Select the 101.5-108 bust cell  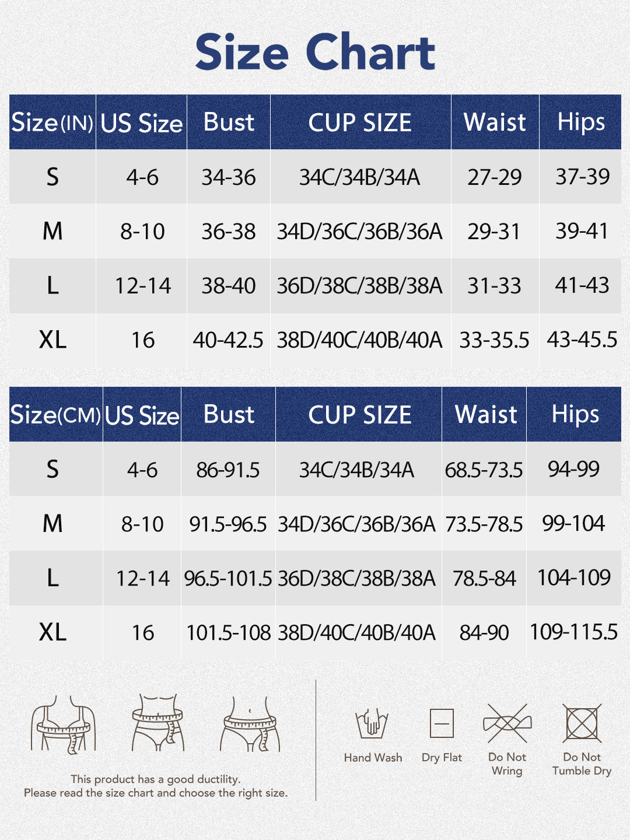(228, 632)
